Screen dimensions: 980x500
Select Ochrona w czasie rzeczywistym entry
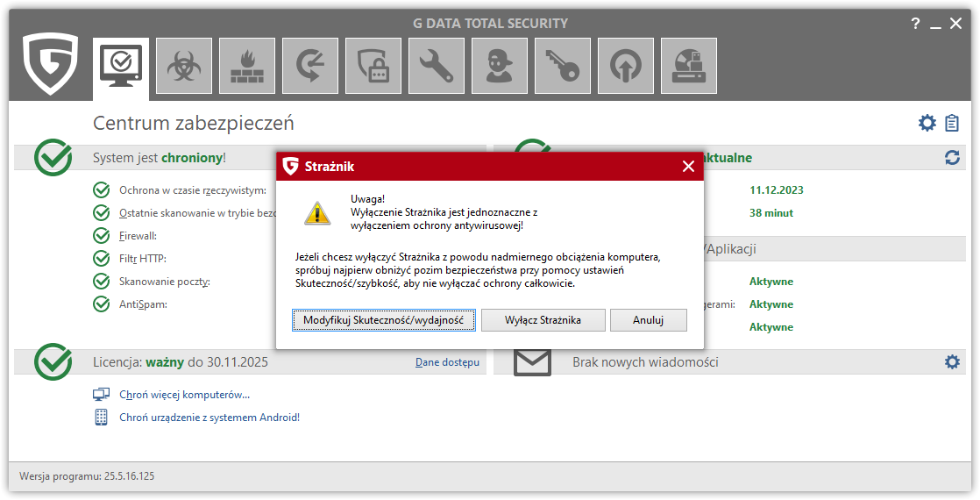(193, 190)
